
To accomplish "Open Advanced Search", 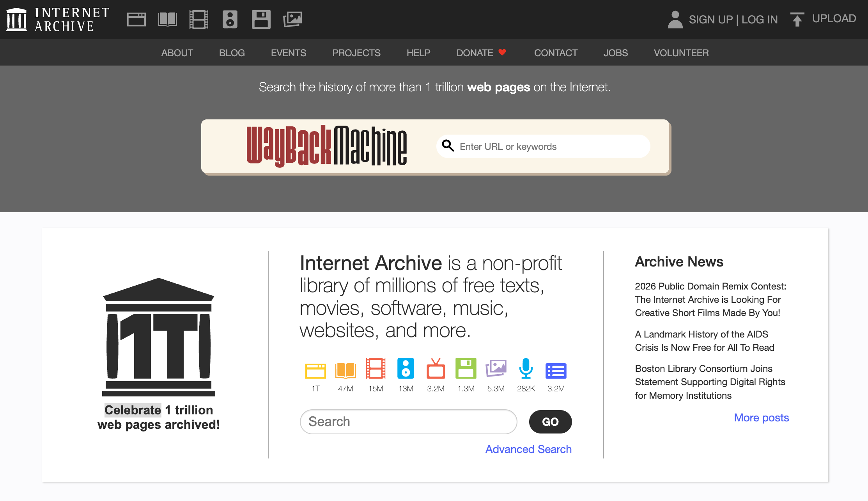I will pos(528,449).
